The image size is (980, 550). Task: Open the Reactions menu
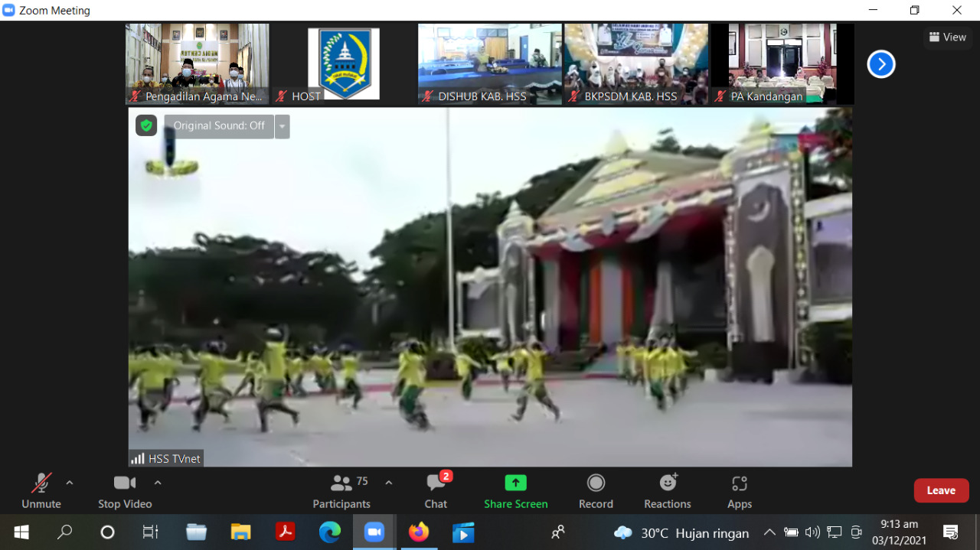tap(667, 490)
